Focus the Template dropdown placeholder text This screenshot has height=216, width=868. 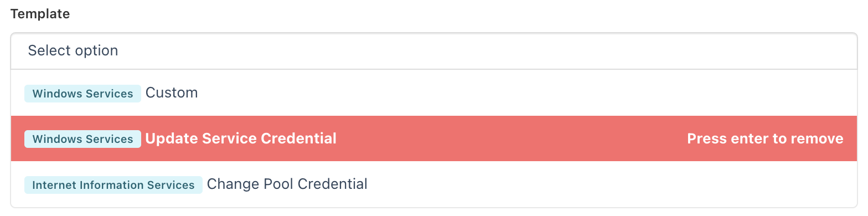click(73, 51)
